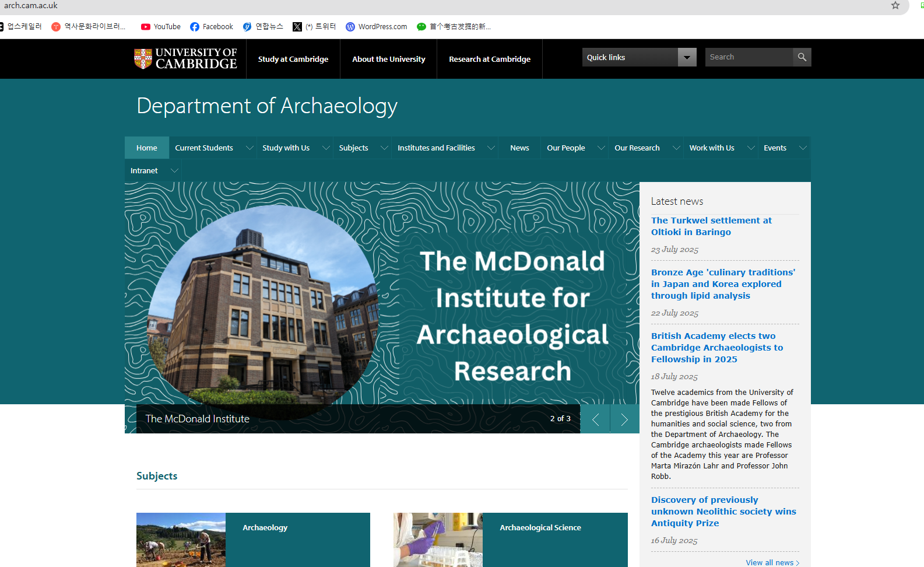
Task: Open the Intranet menu item
Action: click(144, 171)
